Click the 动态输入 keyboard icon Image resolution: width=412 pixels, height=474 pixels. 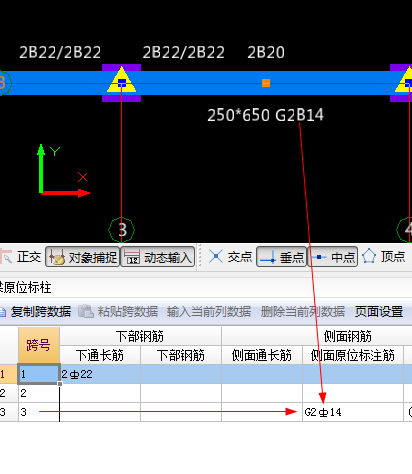pyautogui.click(x=132, y=257)
